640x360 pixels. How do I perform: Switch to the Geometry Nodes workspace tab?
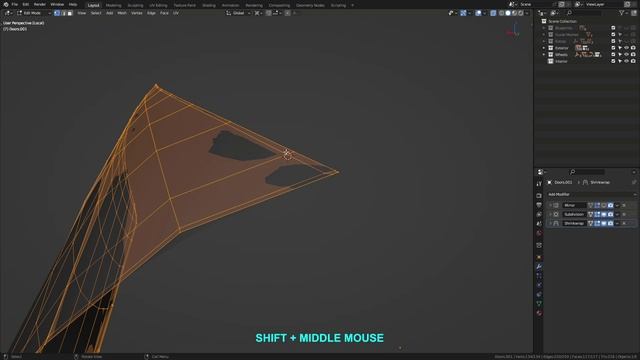(x=310, y=5)
